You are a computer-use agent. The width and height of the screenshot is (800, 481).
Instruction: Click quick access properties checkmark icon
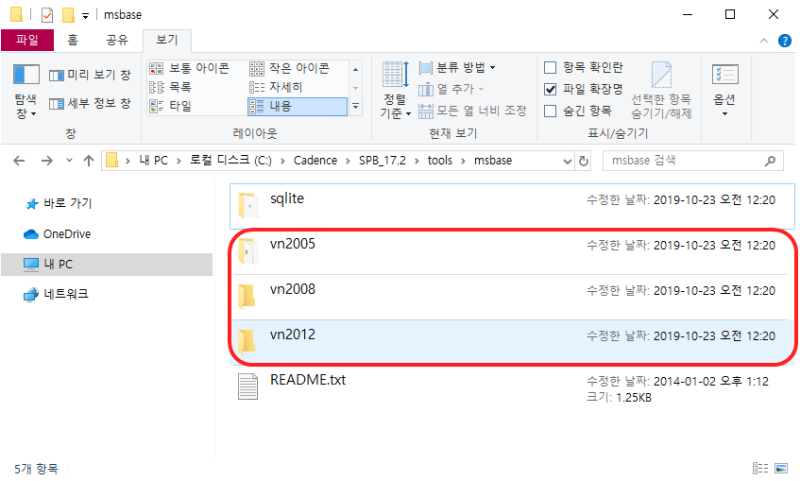[x=47, y=15]
